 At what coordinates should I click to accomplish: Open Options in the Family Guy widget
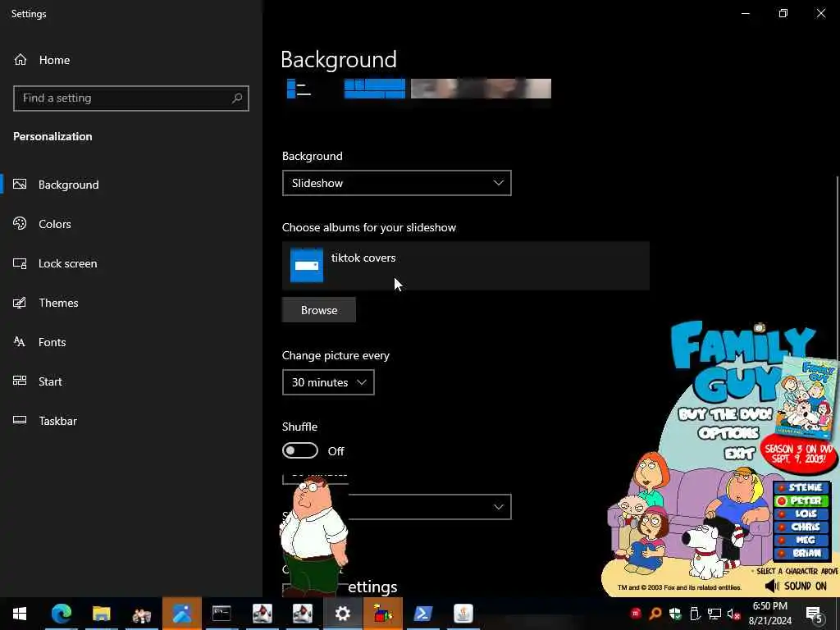tap(728, 433)
